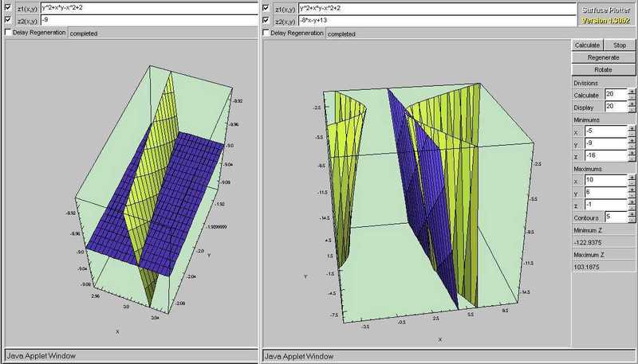Increase the Calculate divisions value

point(632,92)
